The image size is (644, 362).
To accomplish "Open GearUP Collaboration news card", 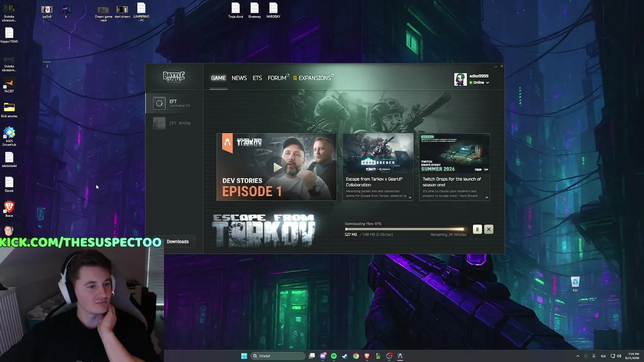I will pos(378,167).
